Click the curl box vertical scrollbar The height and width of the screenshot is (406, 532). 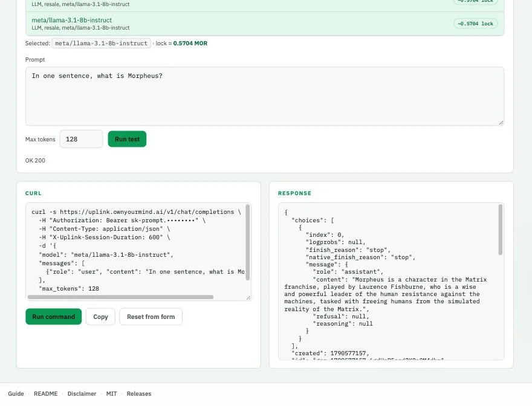(x=248, y=242)
